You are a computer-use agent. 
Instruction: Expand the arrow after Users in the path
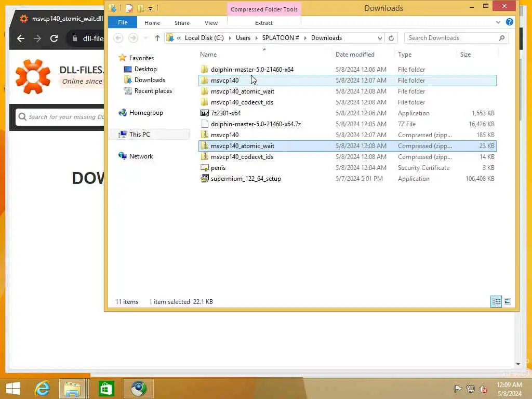click(x=256, y=38)
